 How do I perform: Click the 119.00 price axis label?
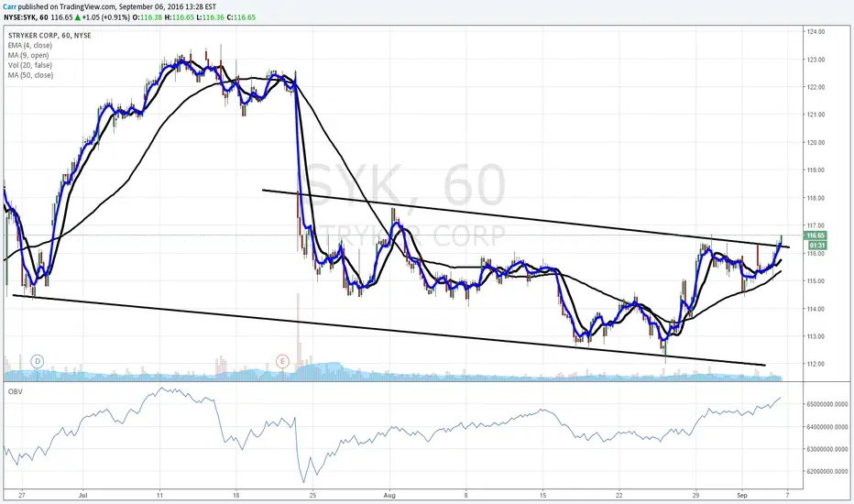[816, 170]
